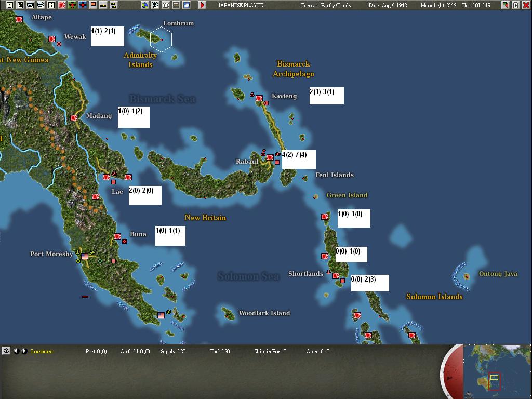Select the Japanese base flag at Rabaul

(270, 157)
